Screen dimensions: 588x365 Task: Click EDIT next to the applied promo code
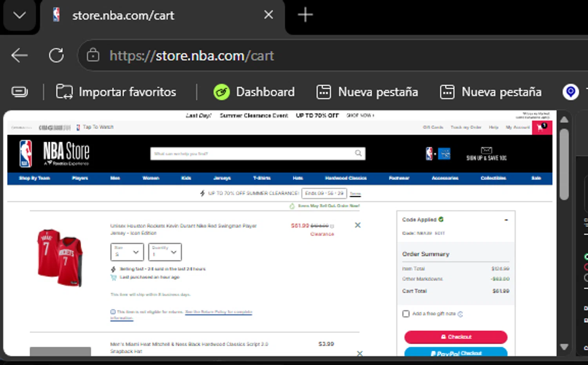[x=440, y=233]
